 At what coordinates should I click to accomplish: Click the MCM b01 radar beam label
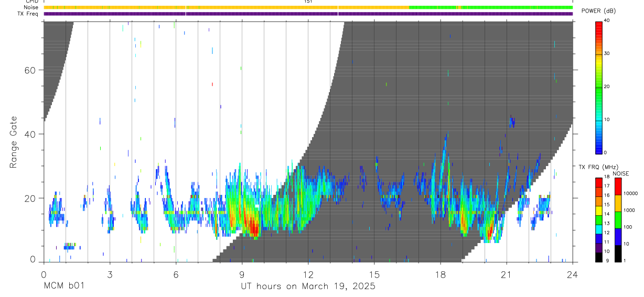tap(63, 286)
